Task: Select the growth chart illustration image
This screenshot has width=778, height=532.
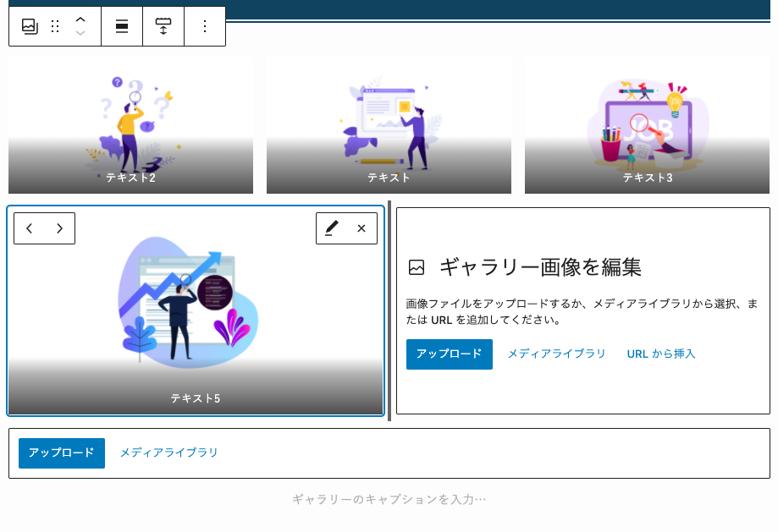Action: point(196,310)
